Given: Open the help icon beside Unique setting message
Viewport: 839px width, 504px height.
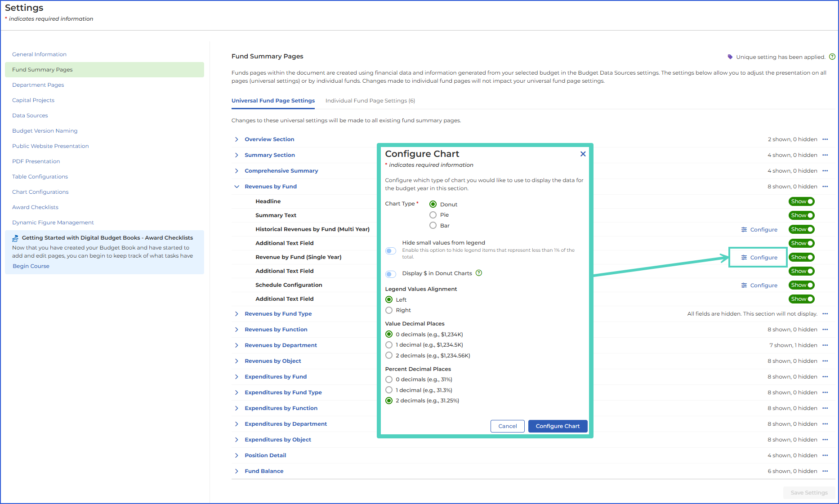Looking at the screenshot, I should [x=832, y=57].
